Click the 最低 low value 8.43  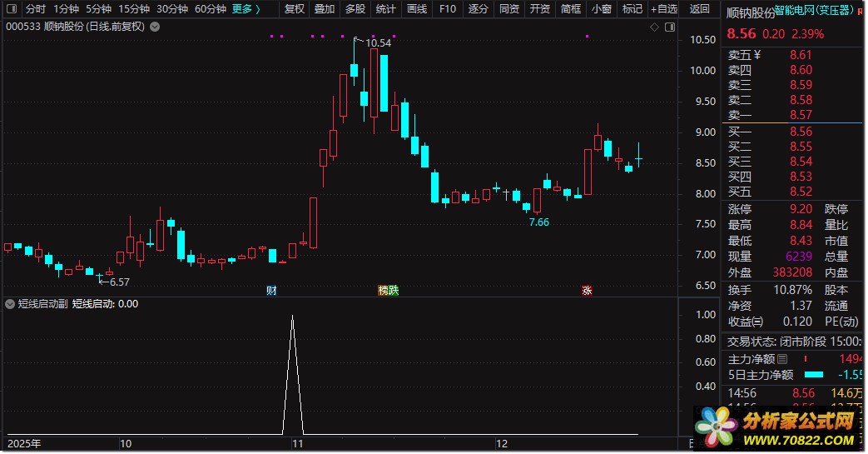[x=801, y=241]
